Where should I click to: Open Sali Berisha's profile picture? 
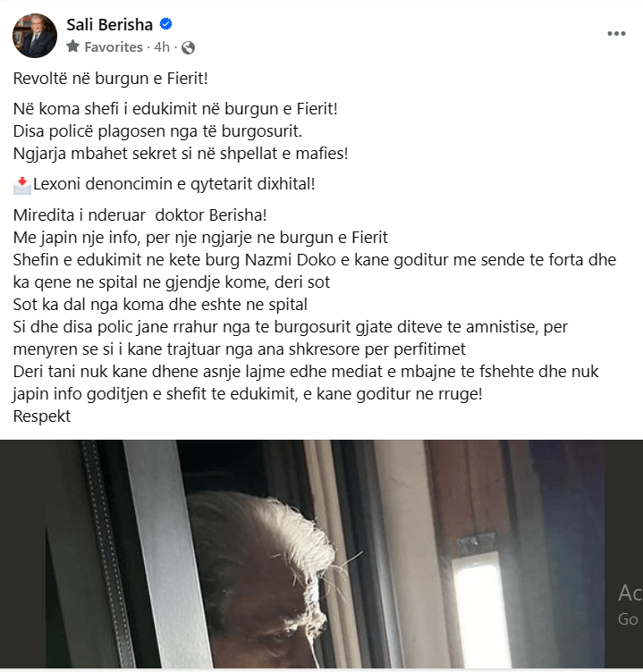coord(35,36)
